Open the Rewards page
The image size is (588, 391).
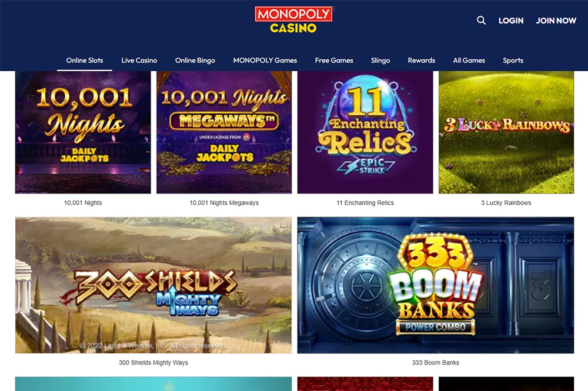pyautogui.click(x=422, y=61)
